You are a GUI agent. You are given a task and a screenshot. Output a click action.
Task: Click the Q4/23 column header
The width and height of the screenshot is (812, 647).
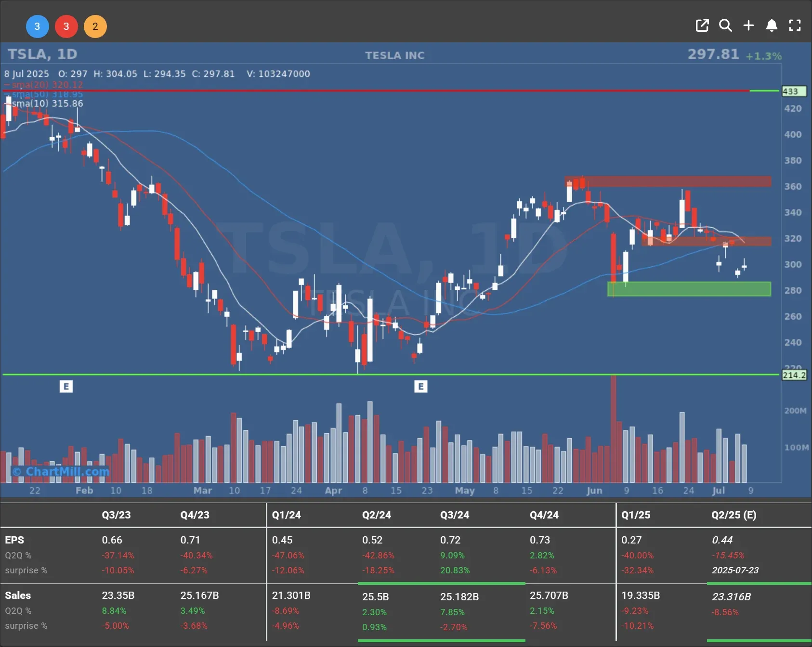[x=195, y=515]
